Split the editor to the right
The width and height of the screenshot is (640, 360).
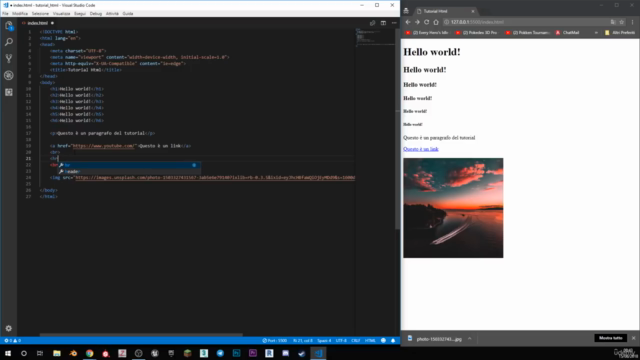[x=383, y=23]
